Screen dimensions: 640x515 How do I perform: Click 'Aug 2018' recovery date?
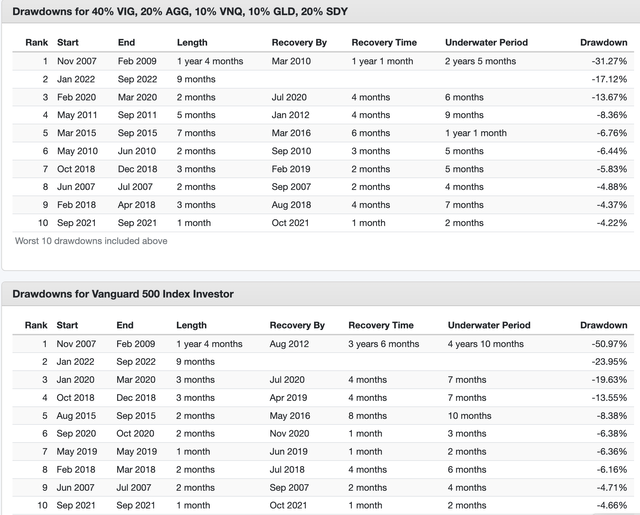pos(291,205)
